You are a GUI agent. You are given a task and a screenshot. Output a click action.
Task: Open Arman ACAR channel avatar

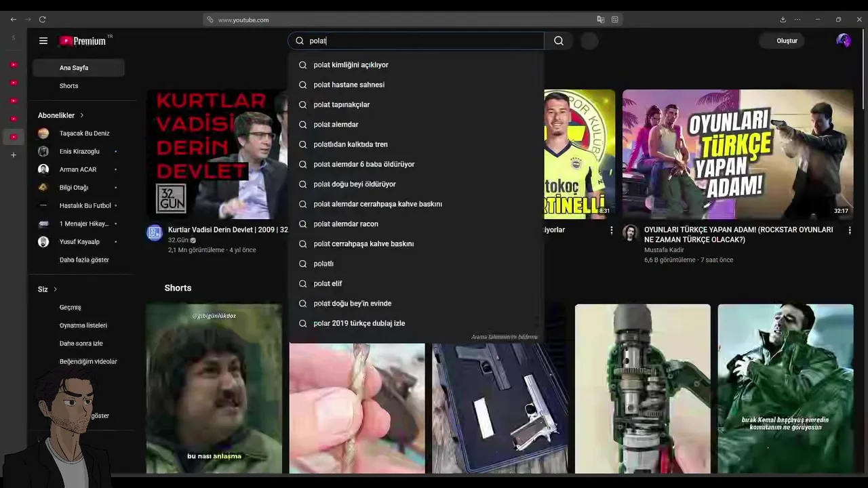pyautogui.click(x=43, y=169)
